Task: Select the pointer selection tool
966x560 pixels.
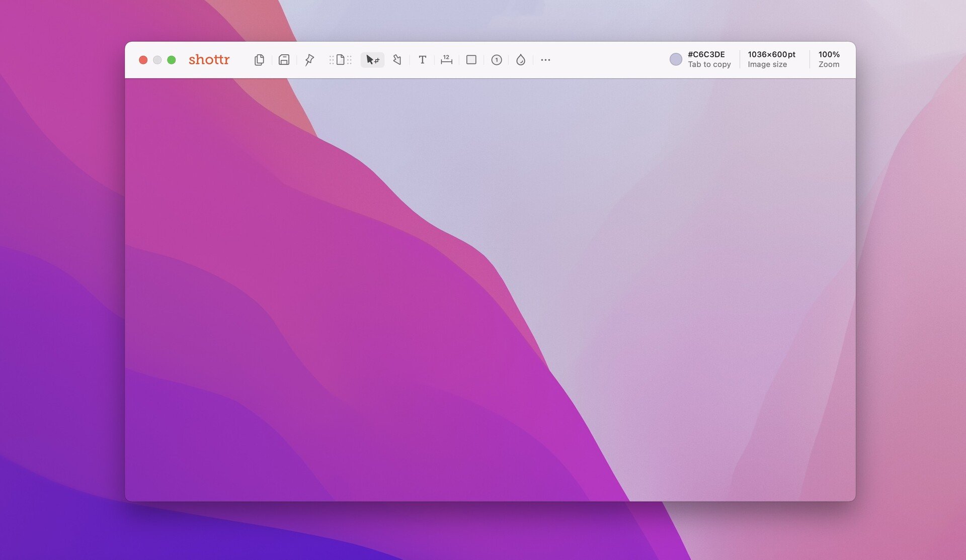Action: tap(372, 60)
